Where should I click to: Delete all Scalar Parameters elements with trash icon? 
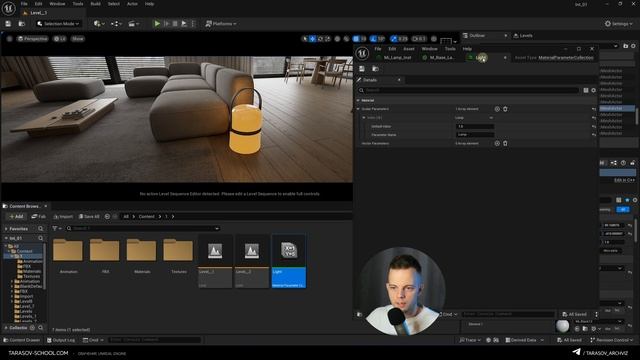[x=505, y=109]
